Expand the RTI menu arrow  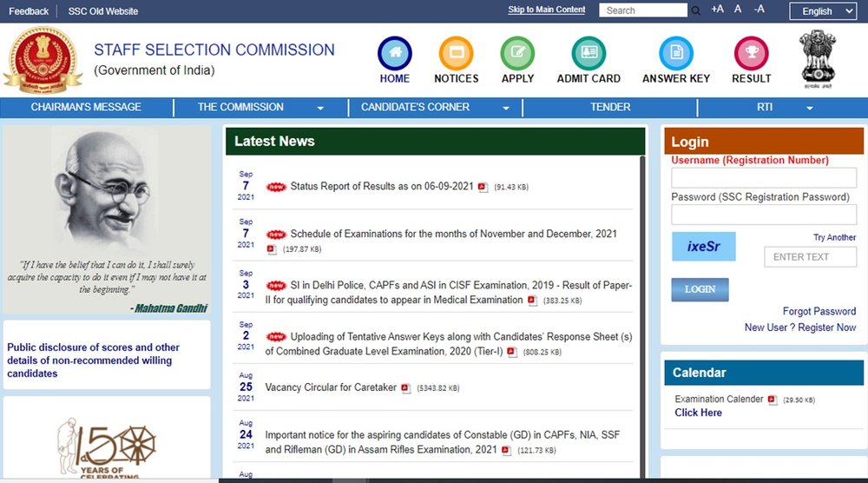pyautogui.click(x=810, y=108)
